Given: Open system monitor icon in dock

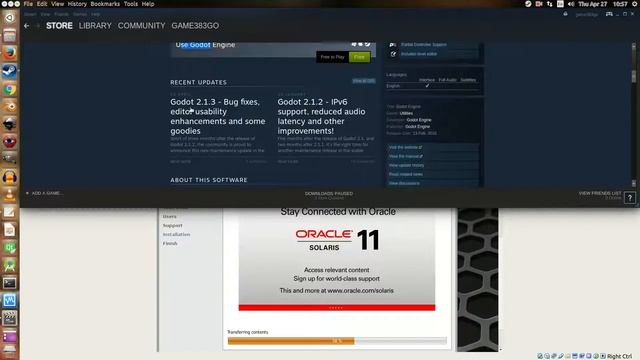Looking at the screenshot, I should pyautogui.click(x=9, y=301).
